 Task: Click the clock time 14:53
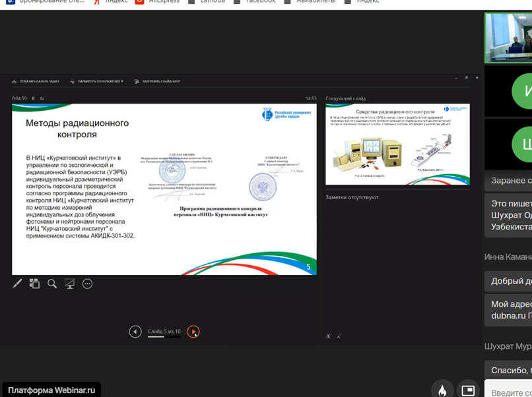[x=311, y=98]
